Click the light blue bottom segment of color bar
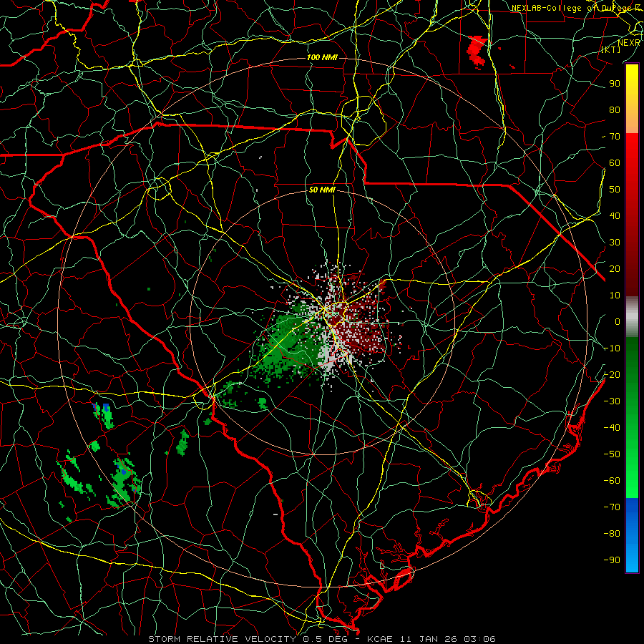Screen dimensions: 644x644 632,560
